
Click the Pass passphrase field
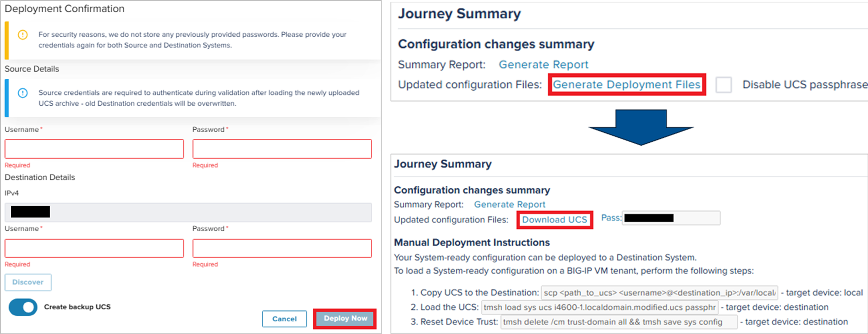pos(671,218)
